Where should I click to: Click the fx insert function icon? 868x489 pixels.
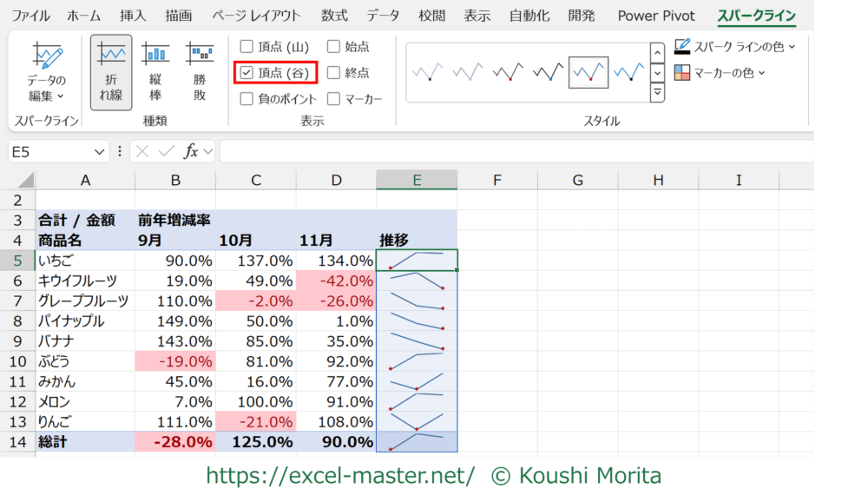(x=191, y=151)
